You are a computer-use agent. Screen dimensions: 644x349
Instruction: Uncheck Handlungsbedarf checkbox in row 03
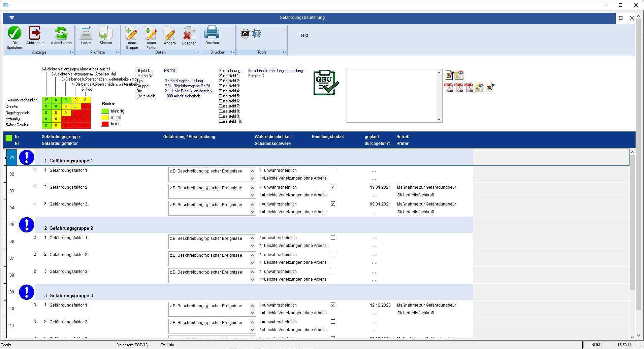333,187
